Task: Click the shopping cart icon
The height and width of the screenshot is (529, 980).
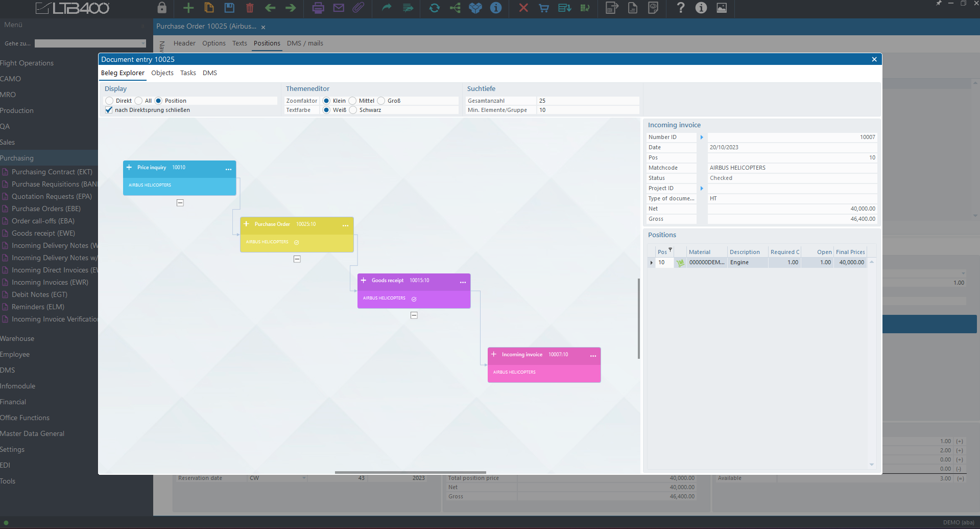Action: (x=544, y=8)
